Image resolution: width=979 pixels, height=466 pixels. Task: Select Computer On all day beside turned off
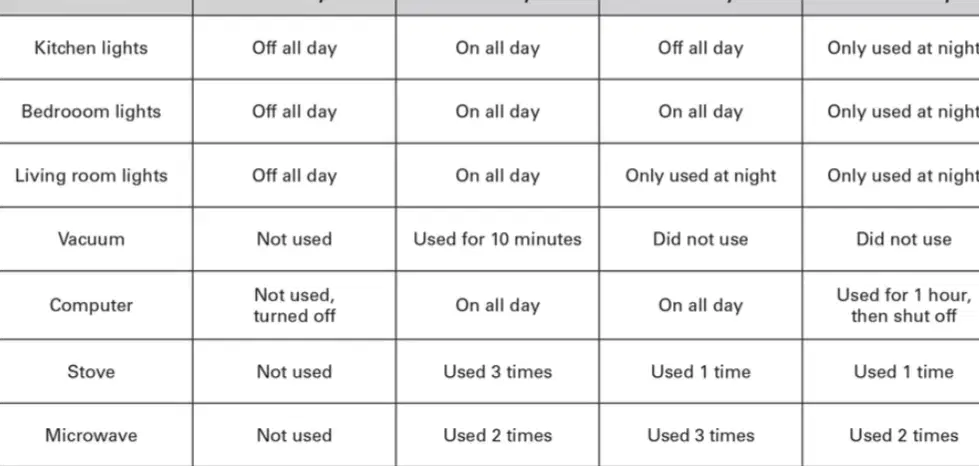click(x=498, y=305)
